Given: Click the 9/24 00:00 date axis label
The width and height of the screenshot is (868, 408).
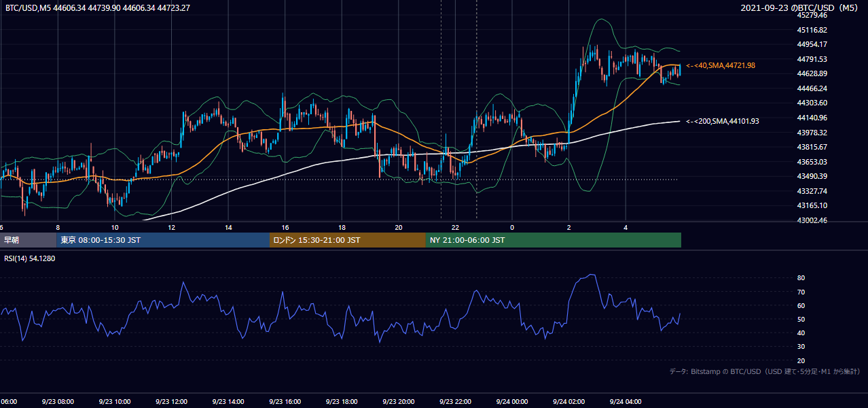Looking at the screenshot, I should [x=511, y=402].
